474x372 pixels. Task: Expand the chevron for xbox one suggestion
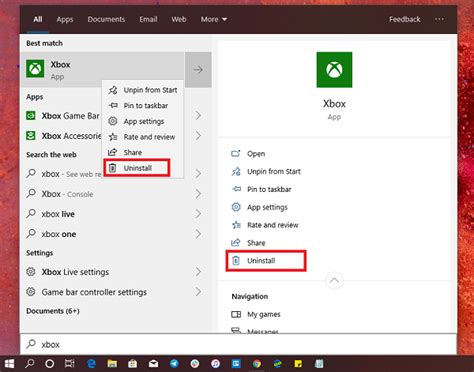pyautogui.click(x=198, y=233)
